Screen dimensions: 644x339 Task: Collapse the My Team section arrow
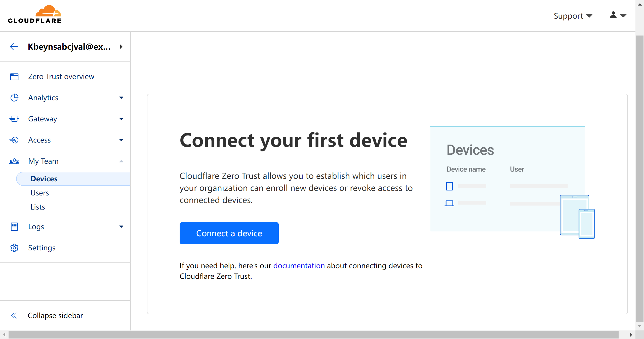coord(121,161)
